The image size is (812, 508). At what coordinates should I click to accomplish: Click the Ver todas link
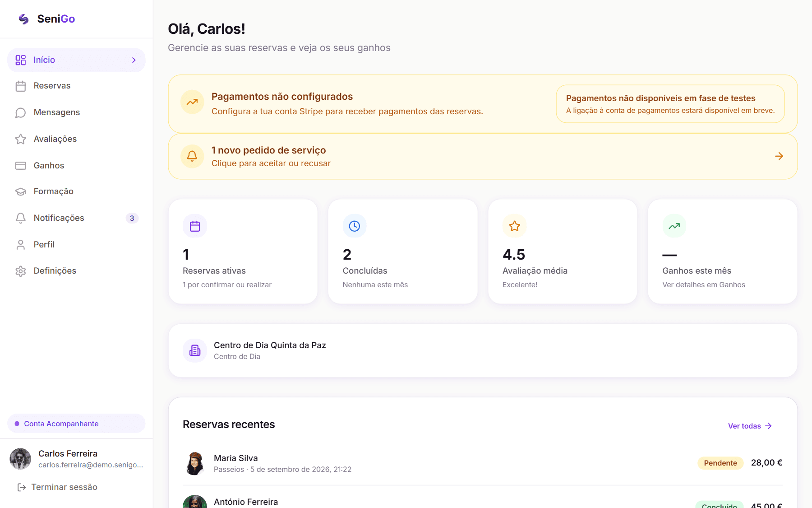point(750,426)
